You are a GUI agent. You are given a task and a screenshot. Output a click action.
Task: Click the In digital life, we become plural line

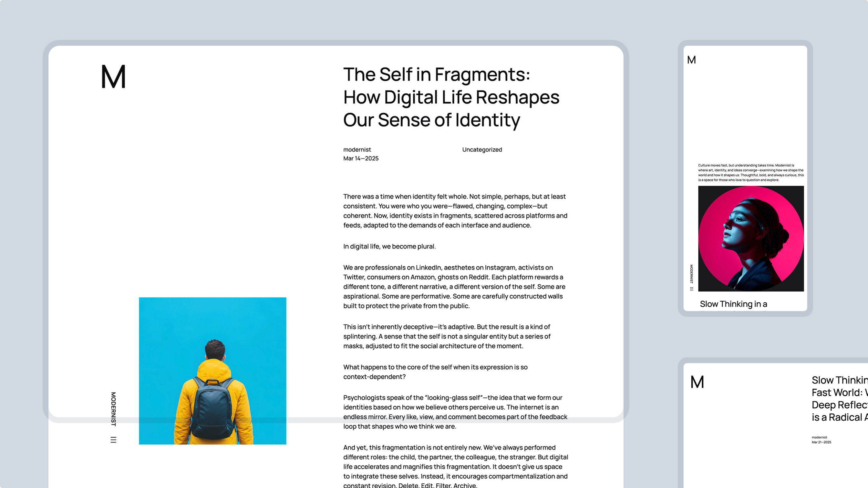(x=389, y=246)
